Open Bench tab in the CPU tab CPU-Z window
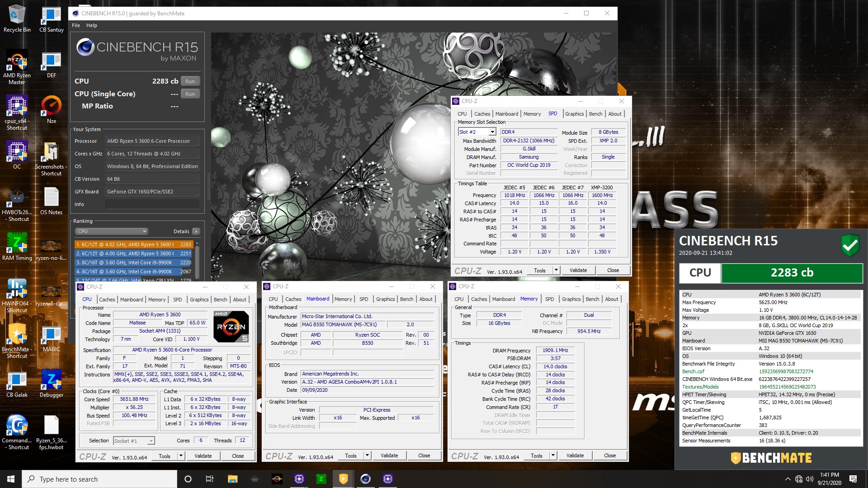868x488 pixels. pyautogui.click(x=220, y=300)
